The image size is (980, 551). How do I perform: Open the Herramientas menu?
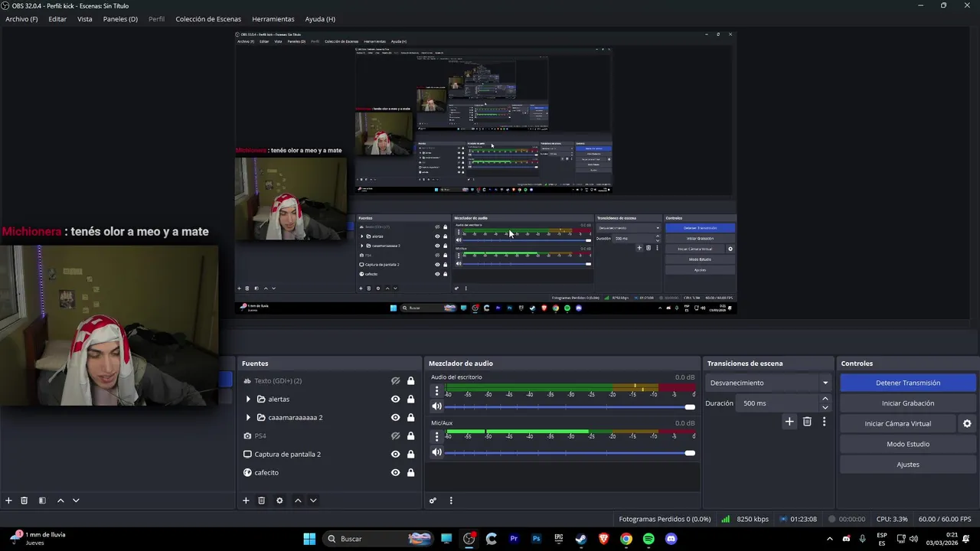pyautogui.click(x=273, y=19)
